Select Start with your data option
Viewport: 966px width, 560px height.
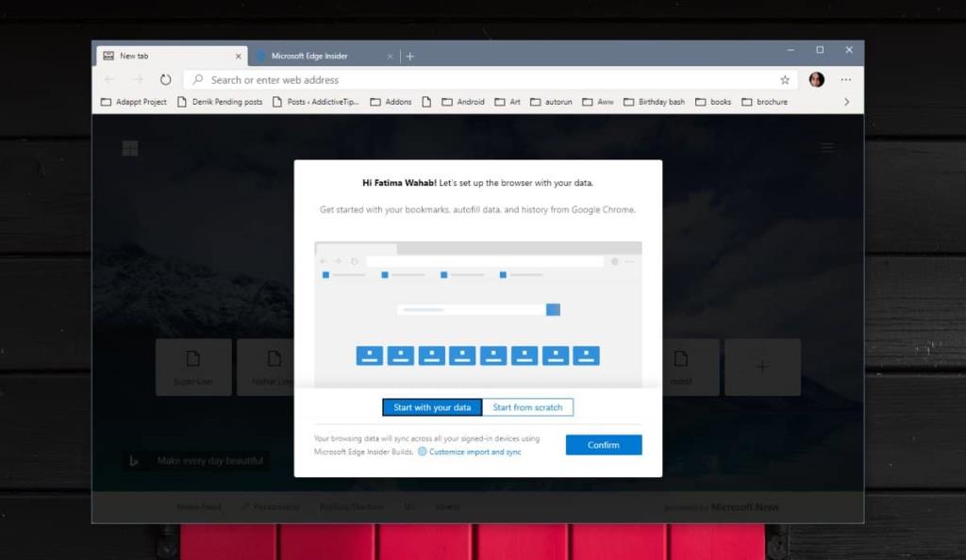point(431,406)
